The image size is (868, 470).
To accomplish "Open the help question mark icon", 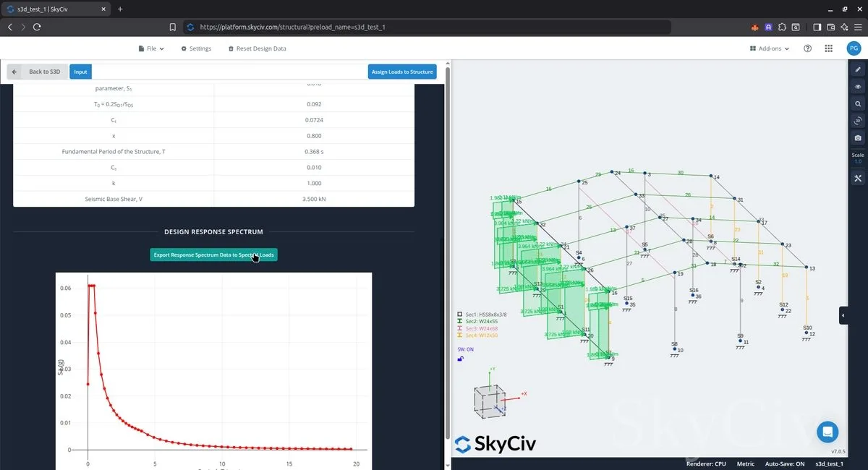I will [x=808, y=48].
